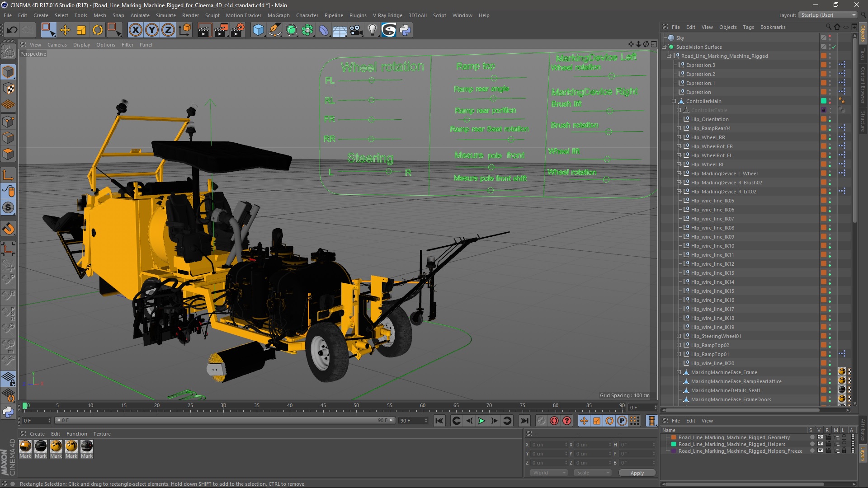Click the Record Active Objects button

tap(541, 421)
